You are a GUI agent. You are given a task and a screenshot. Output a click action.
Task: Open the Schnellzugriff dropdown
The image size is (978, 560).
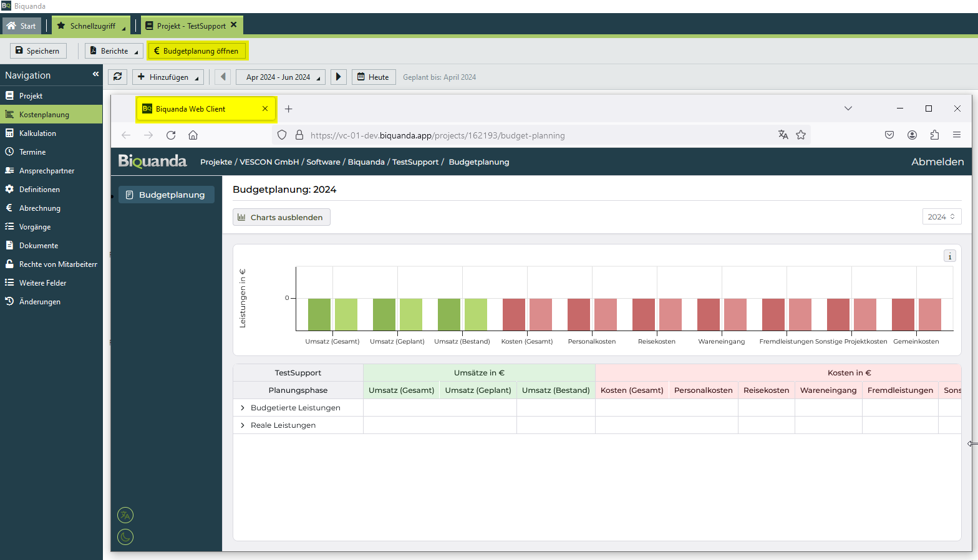click(91, 26)
